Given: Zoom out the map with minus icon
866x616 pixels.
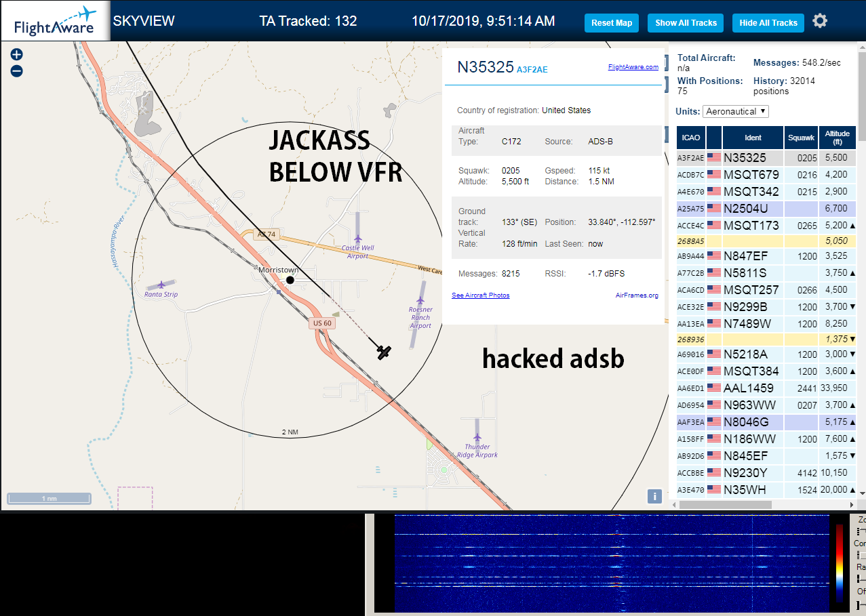Looking at the screenshot, I should [17, 70].
